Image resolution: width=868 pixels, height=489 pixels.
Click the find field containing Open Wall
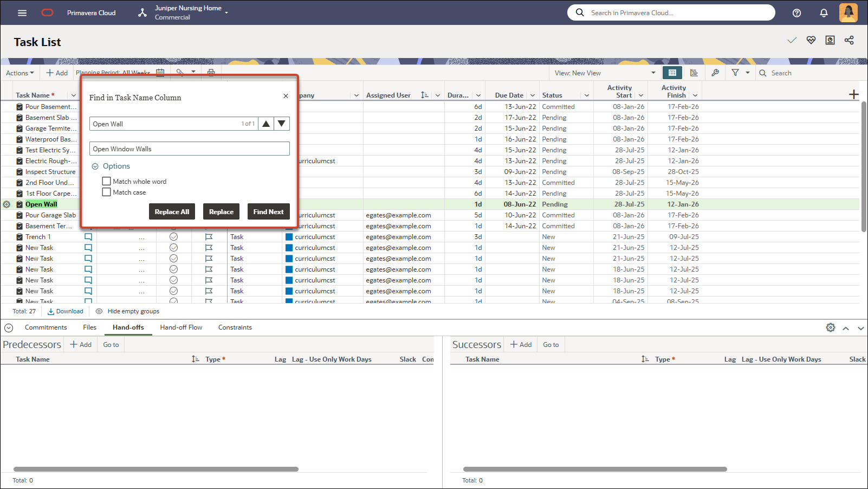coord(173,124)
